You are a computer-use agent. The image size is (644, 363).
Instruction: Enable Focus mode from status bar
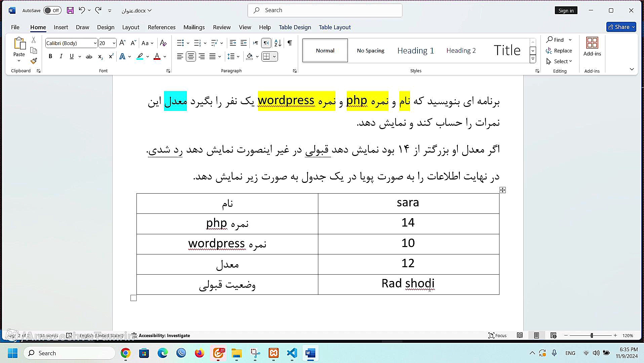coord(497,335)
